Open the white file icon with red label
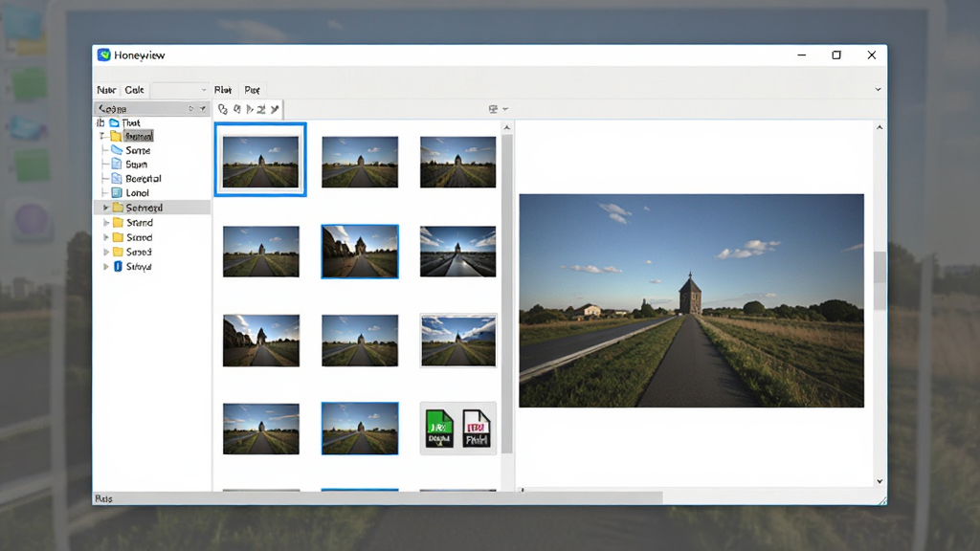 click(477, 429)
